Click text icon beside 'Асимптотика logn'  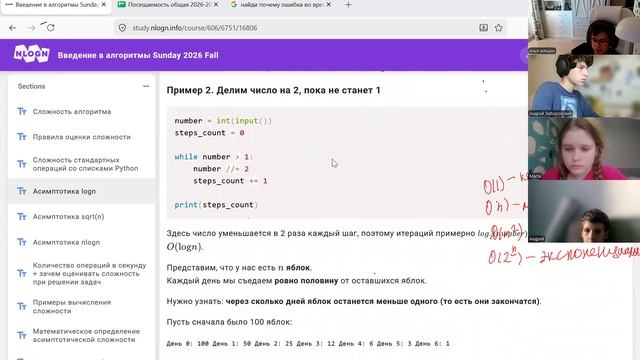point(22,191)
